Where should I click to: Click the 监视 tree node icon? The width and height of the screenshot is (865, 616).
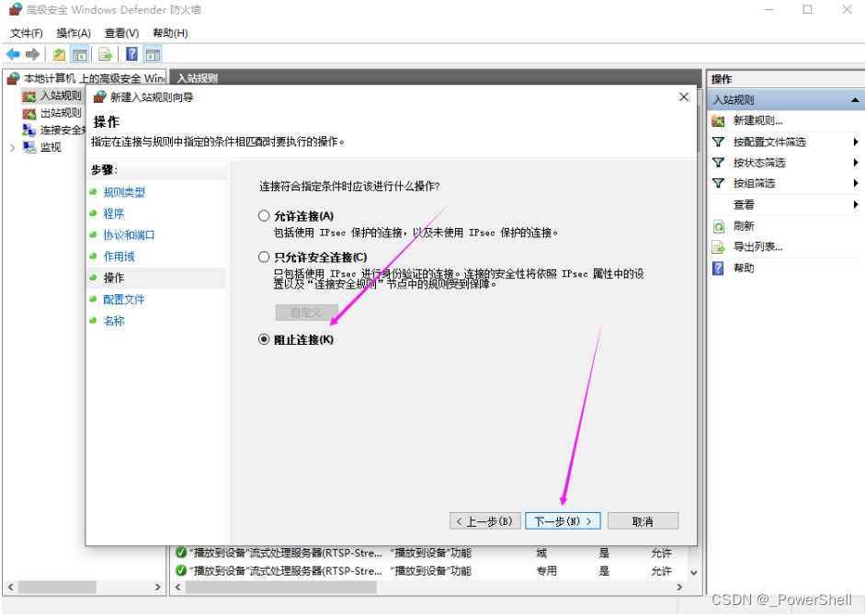29,147
